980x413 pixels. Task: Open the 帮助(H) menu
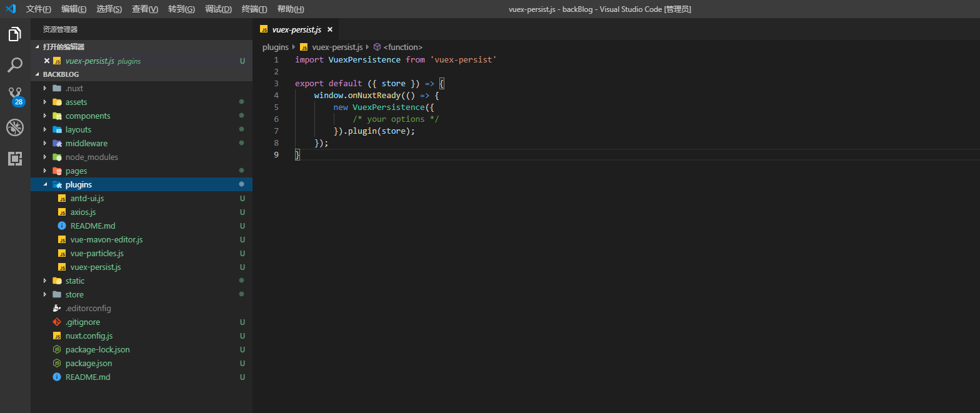coord(291,9)
